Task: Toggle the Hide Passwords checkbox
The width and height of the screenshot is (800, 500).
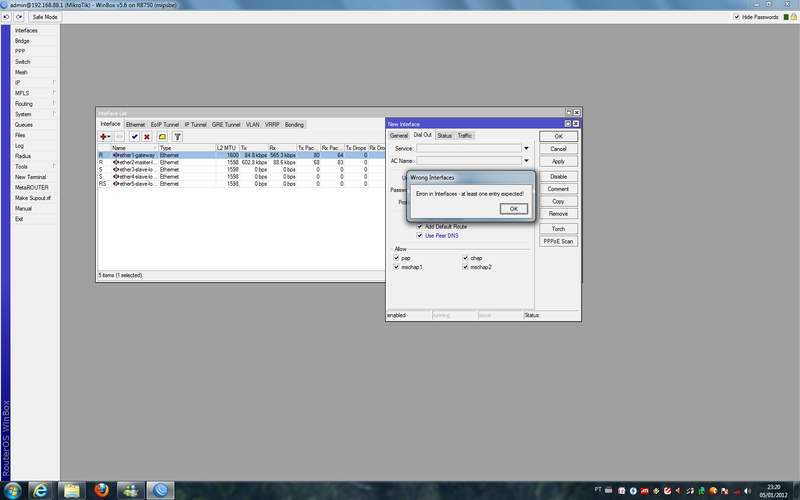Action: (737, 17)
